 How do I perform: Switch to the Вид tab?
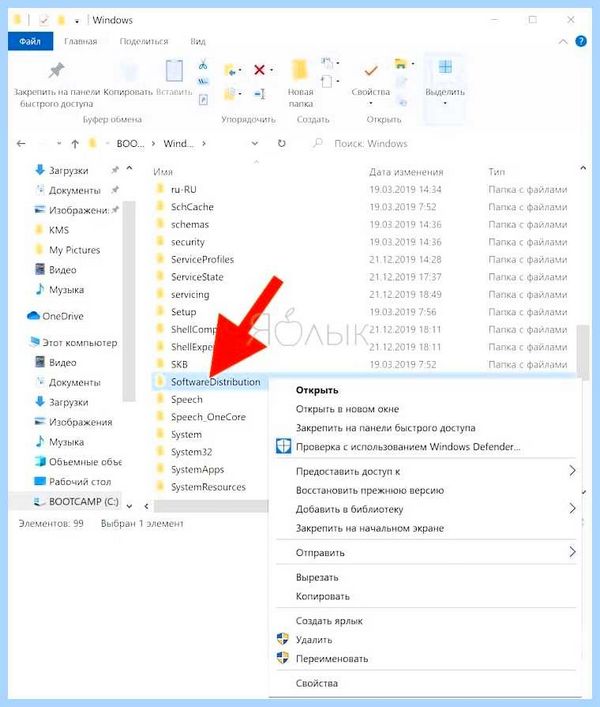click(198, 41)
